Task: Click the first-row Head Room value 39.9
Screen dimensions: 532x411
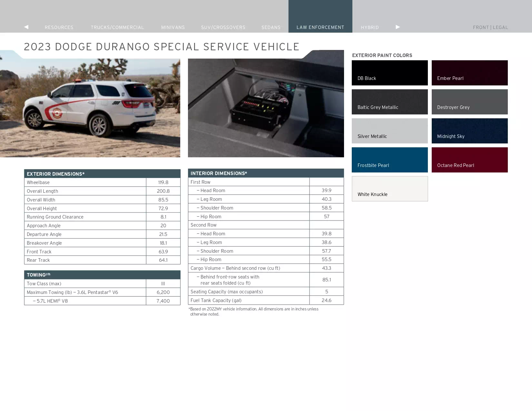Action: click(327, 191)
